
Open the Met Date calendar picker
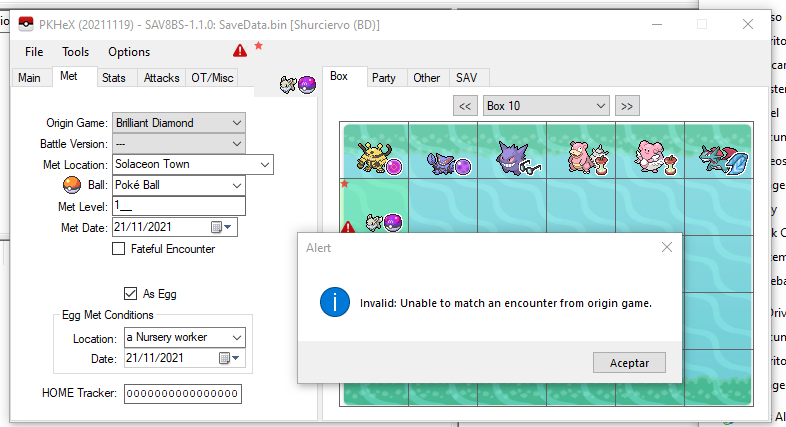(222, 227)
